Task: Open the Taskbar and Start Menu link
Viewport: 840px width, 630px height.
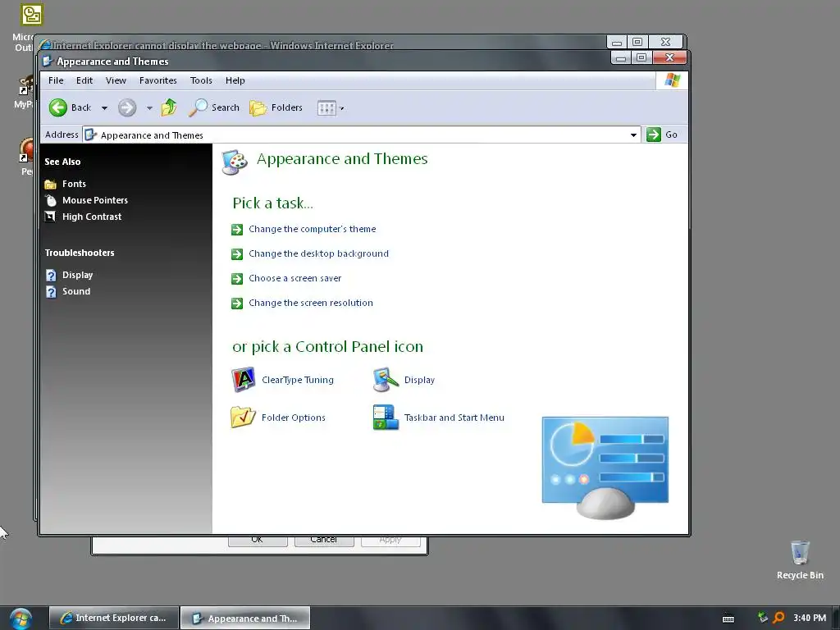Action: click(x=454, y=418)
